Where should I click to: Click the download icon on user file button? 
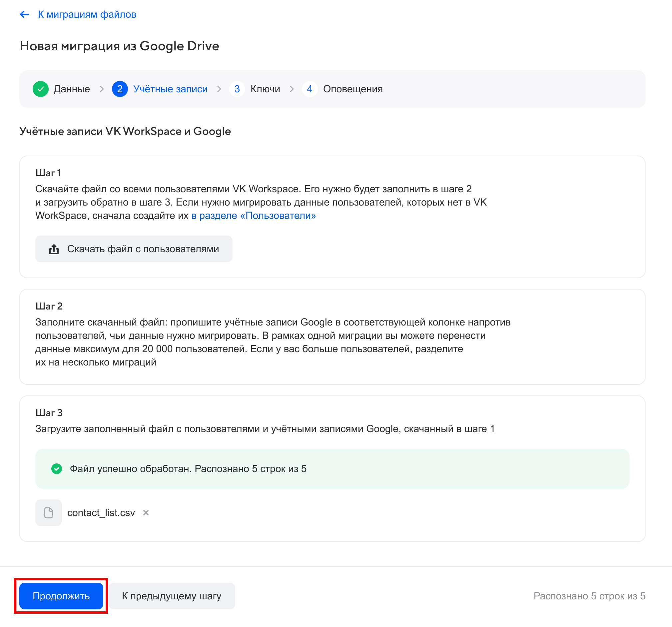(53, 249)
